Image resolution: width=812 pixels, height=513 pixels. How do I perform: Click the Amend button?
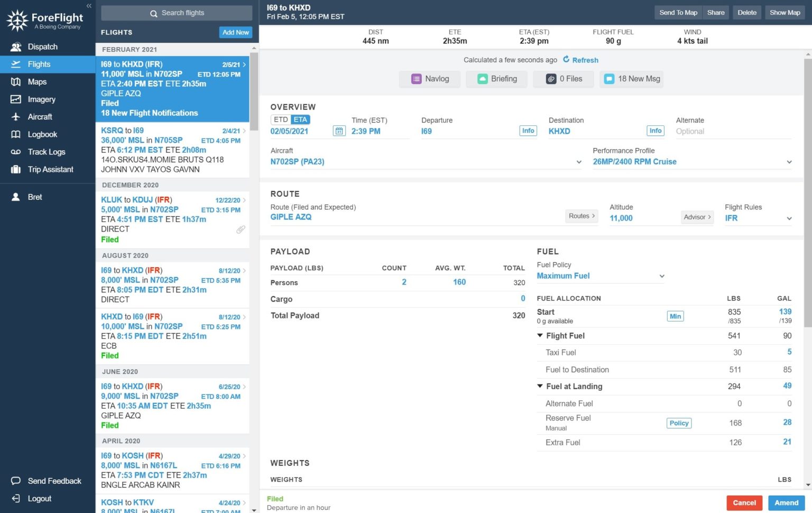[786, 502]
